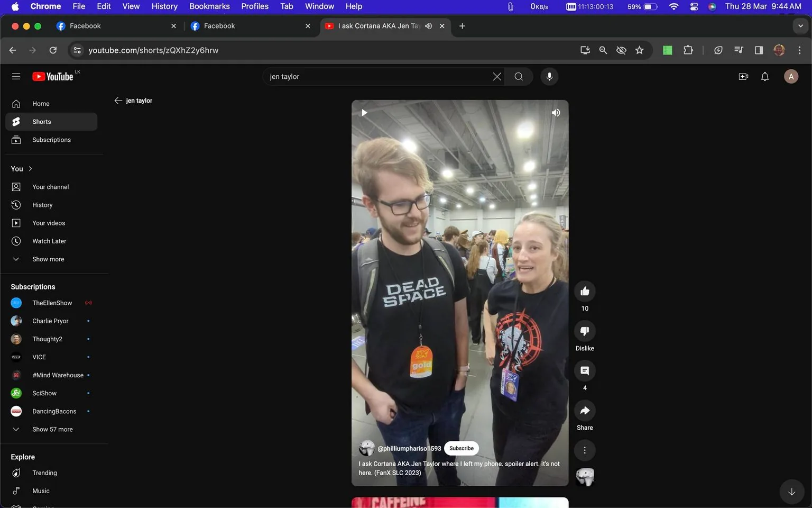The width and height of the screenshot is (812, 508).
Task: Open the Bookmarks menu
Action: tap(209, 6)
